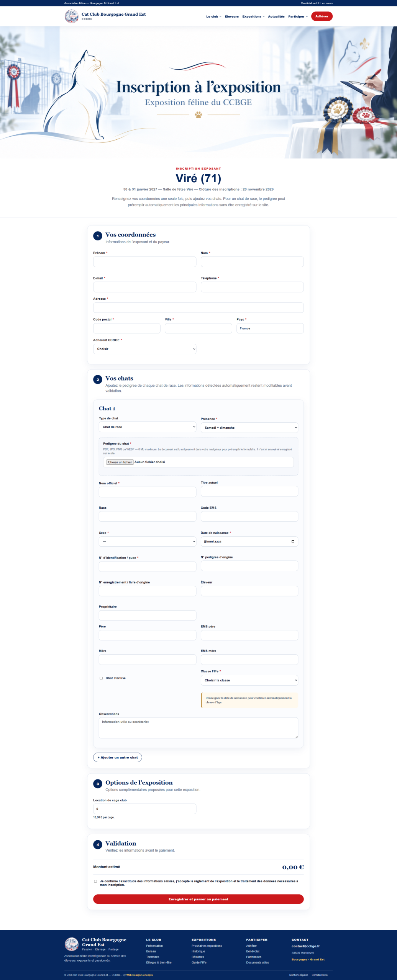397x980 pixels.
Task: Click the step 4 number badge
Action: click(x=98, y=844)
